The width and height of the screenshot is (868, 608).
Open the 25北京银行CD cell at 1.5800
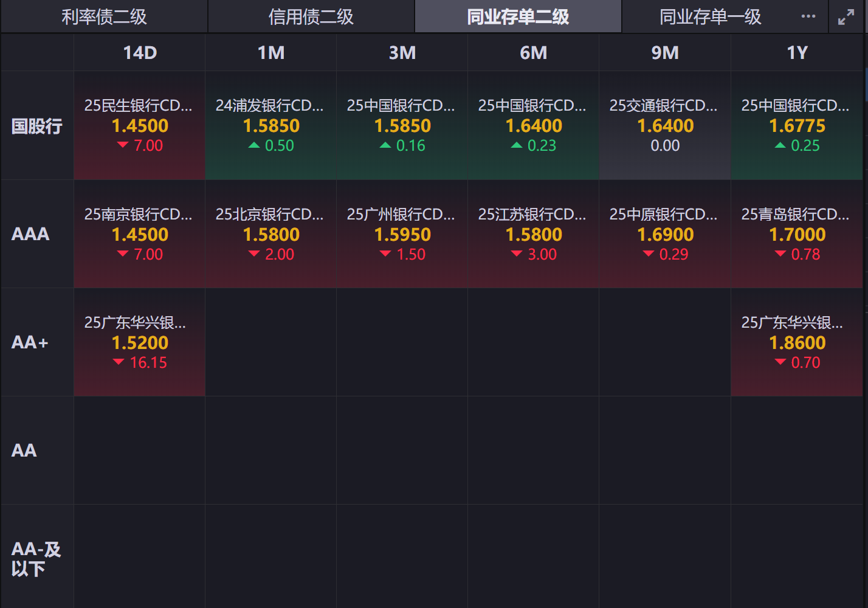coord(271,234)
